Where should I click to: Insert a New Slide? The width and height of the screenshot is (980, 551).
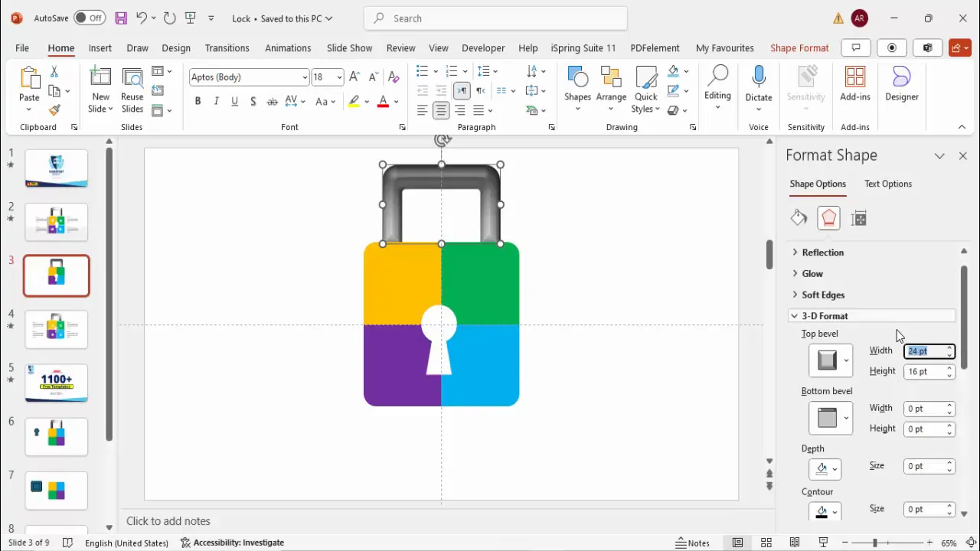tap(100, 90)
